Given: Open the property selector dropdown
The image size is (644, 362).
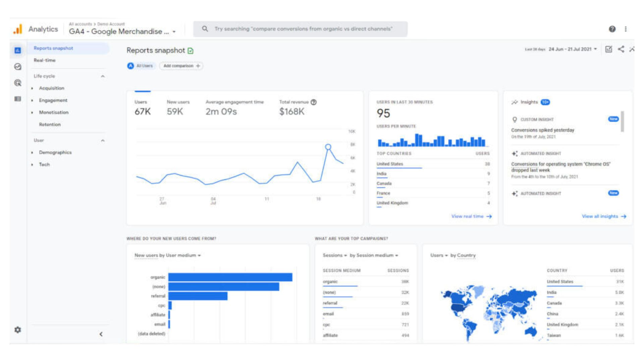Looking at the screenshot, I should pos(174,32).
